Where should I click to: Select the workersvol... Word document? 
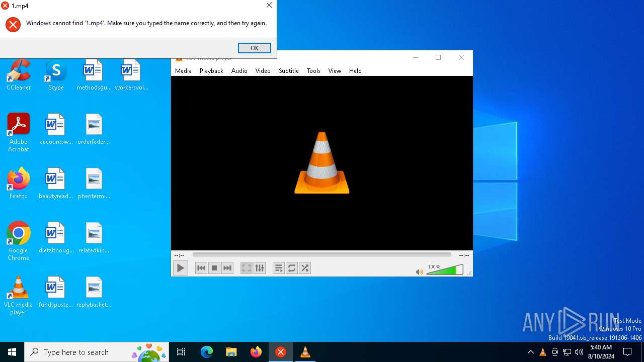(x=131, y=75)
